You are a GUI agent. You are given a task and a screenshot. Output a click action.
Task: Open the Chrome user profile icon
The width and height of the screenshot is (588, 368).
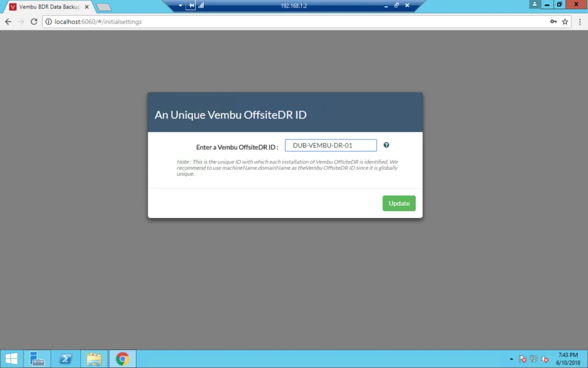(x=535, y=4)
